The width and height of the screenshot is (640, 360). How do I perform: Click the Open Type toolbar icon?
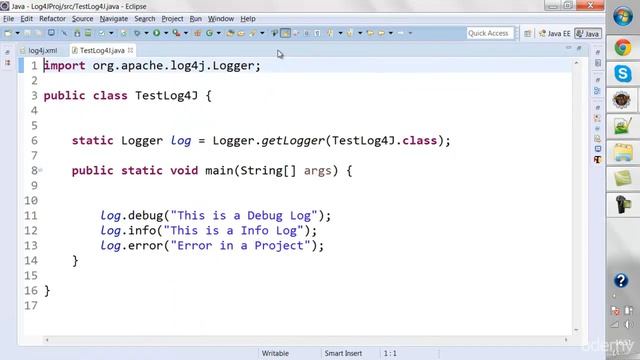230,33
